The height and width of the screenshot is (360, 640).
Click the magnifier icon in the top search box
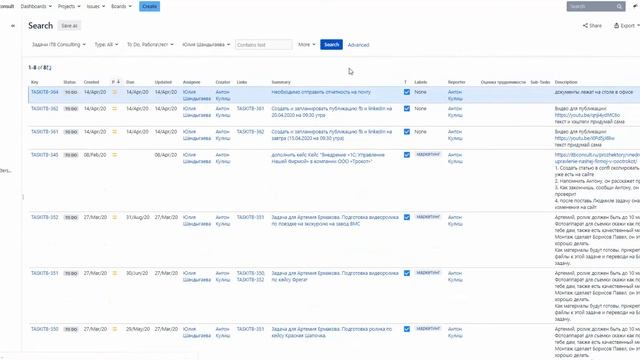[619, 7]
